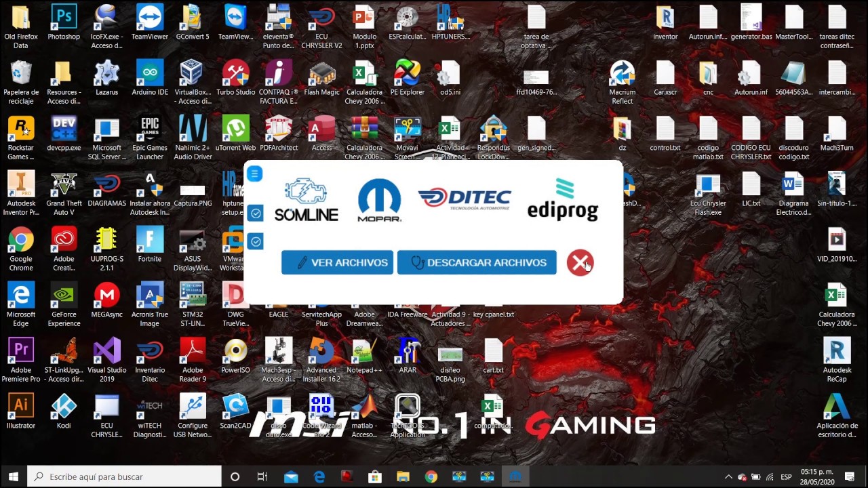Screen dimensions: 868x488
Task: Select the Illustrator desktop icon
Action: (x=21, y=412)
